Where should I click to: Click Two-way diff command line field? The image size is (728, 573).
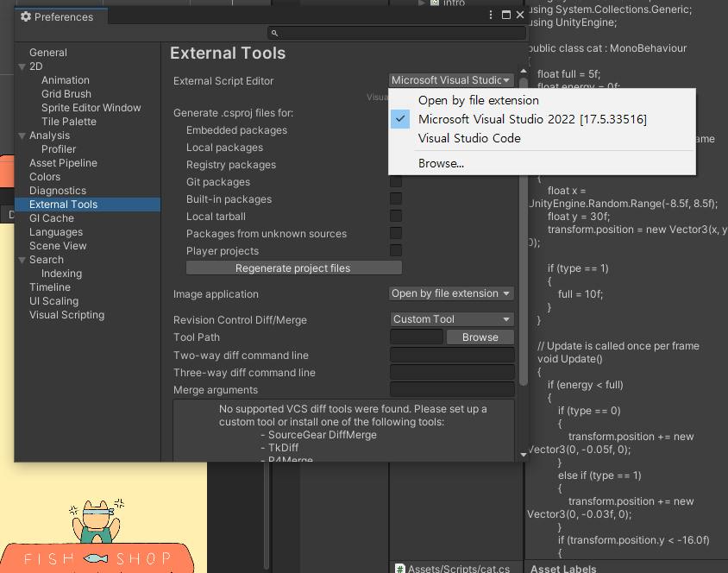tap(452, 355)
